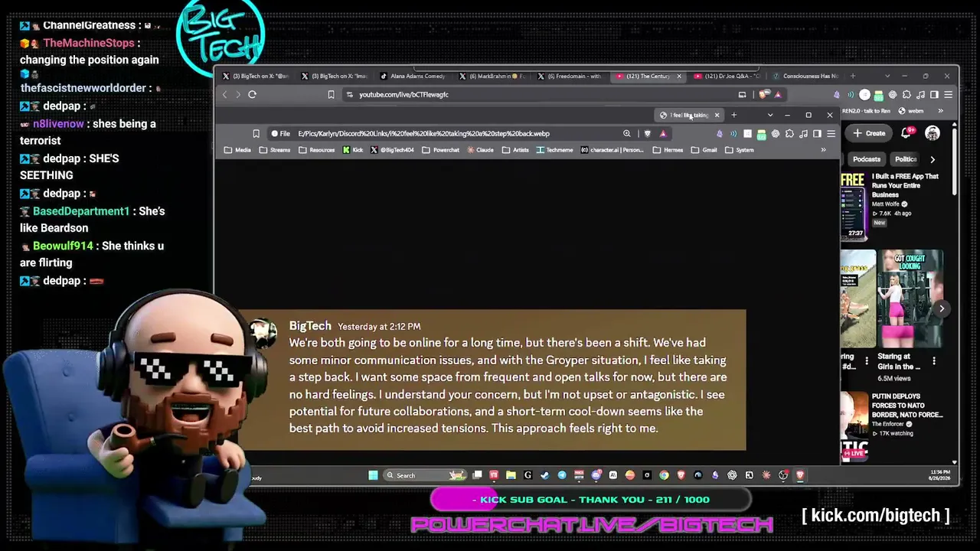The width and height of the screenshot is (980, 551).
Task: Open Telegram from the taskbar
Action: pyautogui.click(x=562, y=475)
